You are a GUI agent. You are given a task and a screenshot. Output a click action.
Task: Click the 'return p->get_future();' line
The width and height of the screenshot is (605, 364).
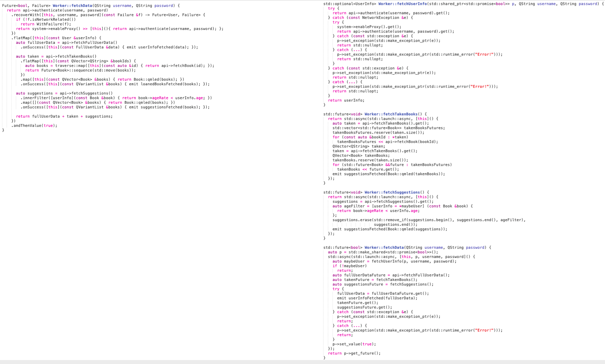(x=354, y=353)
